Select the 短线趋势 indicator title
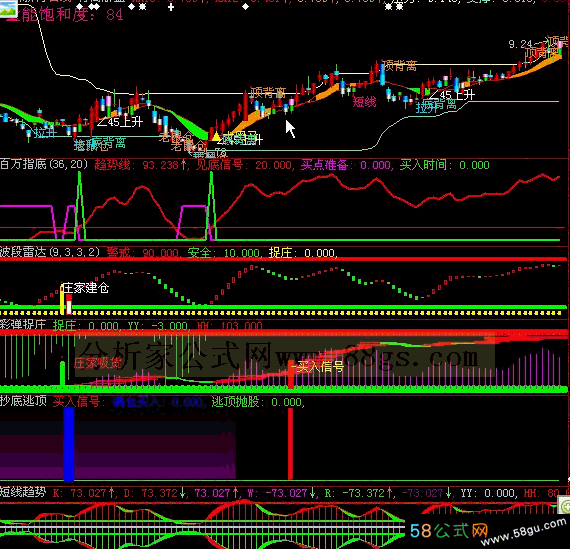The image size is (570, 549). point(23,493)
